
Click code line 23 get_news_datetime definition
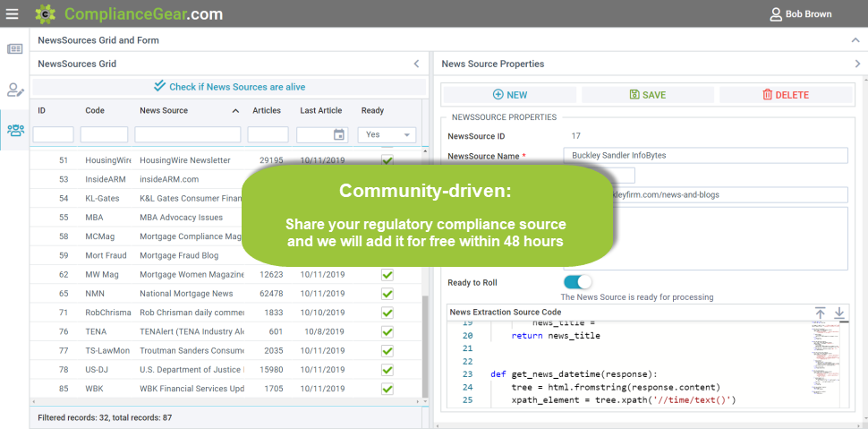pyautogui.click(x=574, y=374)
